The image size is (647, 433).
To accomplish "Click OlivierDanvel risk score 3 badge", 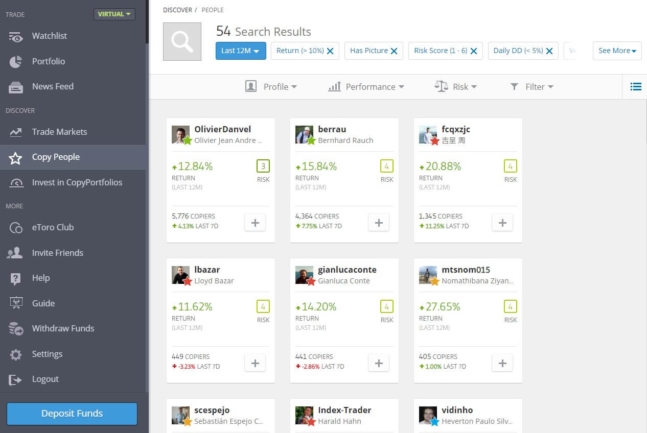I will (x=263, y=166).
